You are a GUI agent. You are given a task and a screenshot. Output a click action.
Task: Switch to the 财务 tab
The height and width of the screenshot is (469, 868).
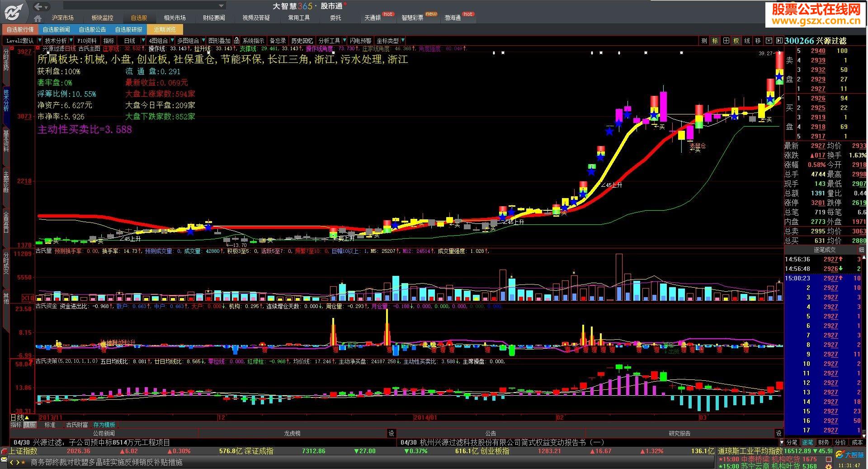[824, 442]
